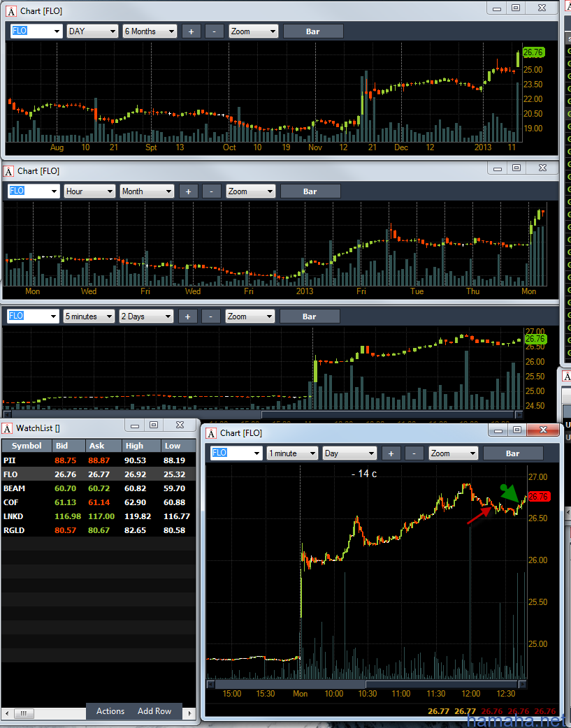Viewport: 571px width, 728px height.
Task: Select FLO symbol in WatchList
Action: (x=10, y=474)
